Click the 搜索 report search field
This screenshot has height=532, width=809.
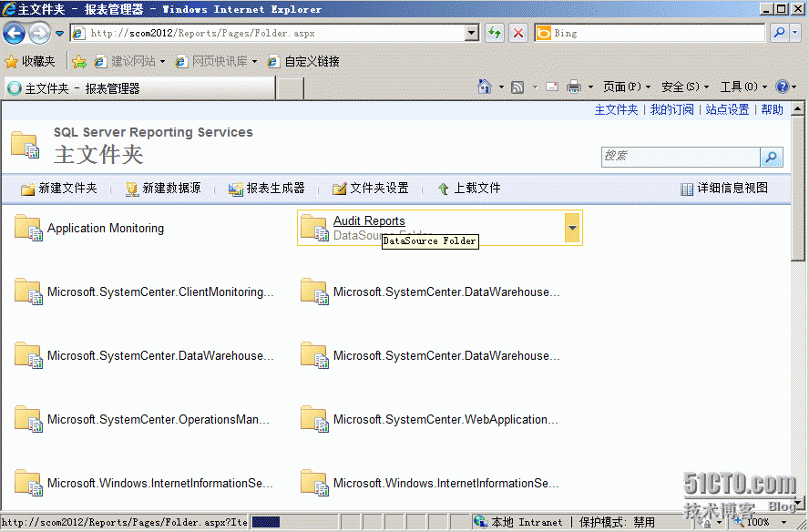pos(681,157)
